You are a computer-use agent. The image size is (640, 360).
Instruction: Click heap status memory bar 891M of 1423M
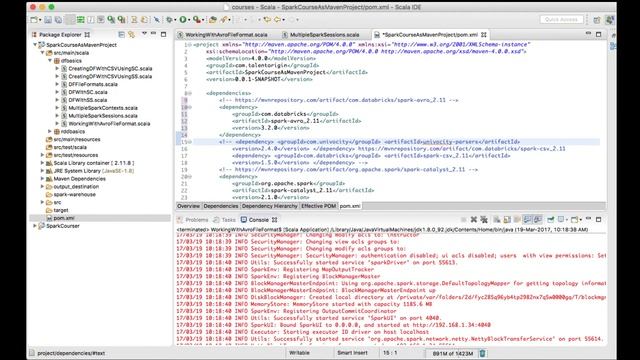point(452,353)
